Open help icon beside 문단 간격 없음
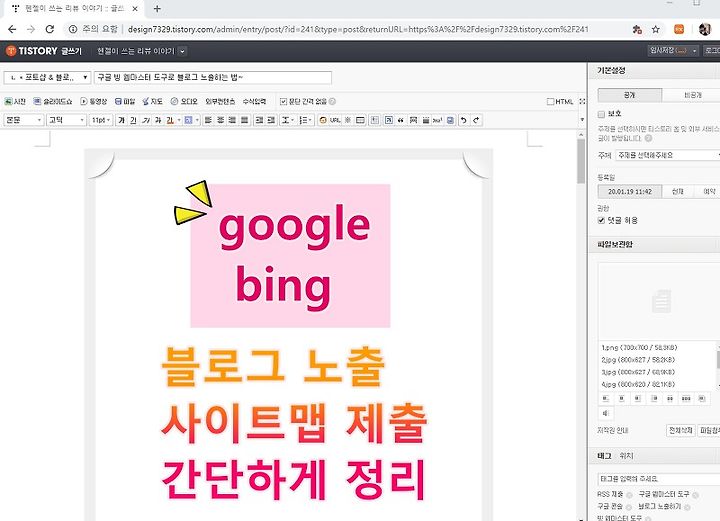Viewport: 720px width, 521px height. point(332,101)
